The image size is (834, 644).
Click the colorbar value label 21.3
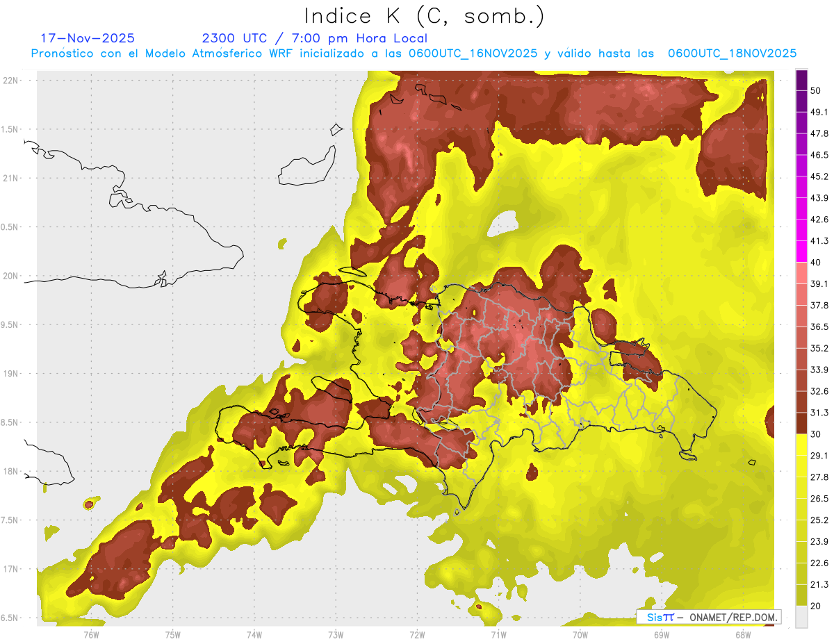point(819,584)
